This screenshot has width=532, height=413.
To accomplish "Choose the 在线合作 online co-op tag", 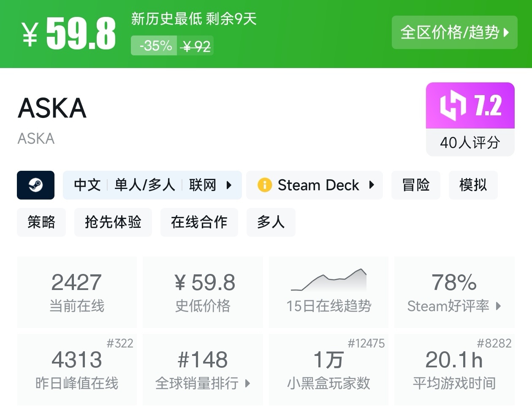I will 199,222.
